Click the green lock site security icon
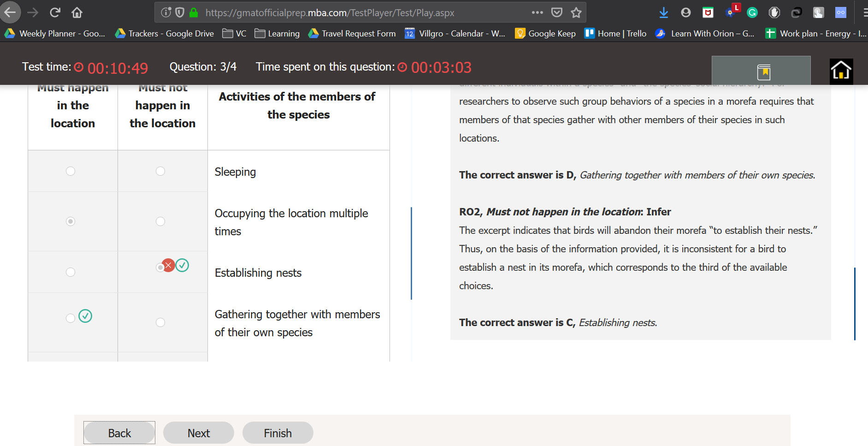 click(x=194, y=12)
